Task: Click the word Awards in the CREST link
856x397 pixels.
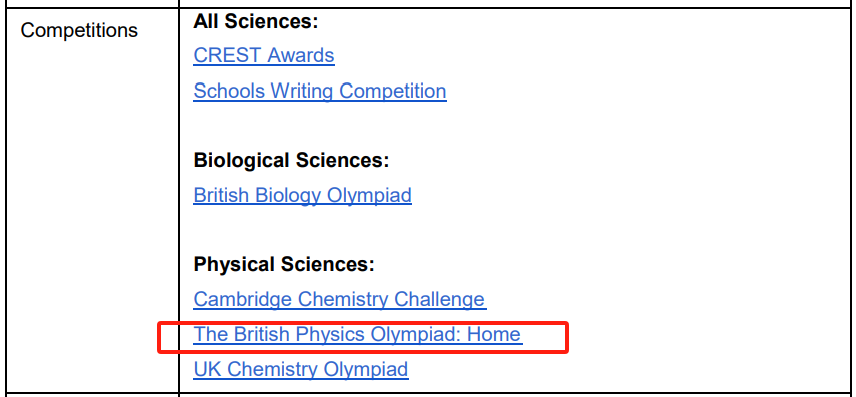Action: (x=301, y=55)
